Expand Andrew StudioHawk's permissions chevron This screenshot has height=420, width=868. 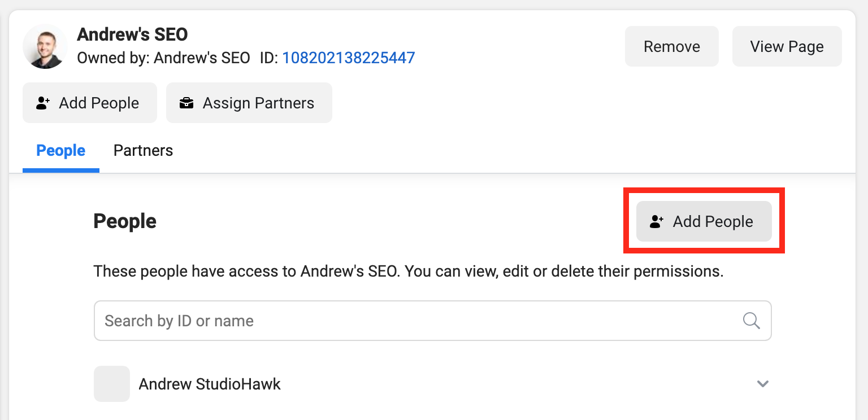pyautogui.click(x=763, y=384)
